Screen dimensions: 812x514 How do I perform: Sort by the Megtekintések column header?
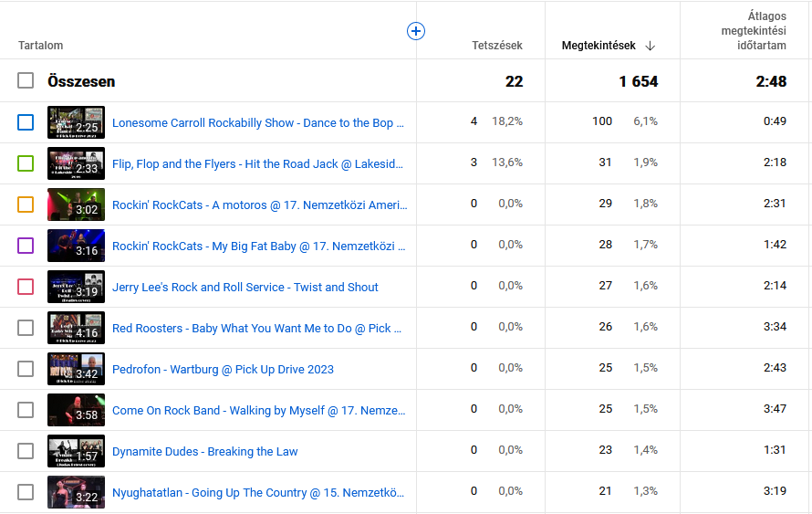click(x=598, y=46)
